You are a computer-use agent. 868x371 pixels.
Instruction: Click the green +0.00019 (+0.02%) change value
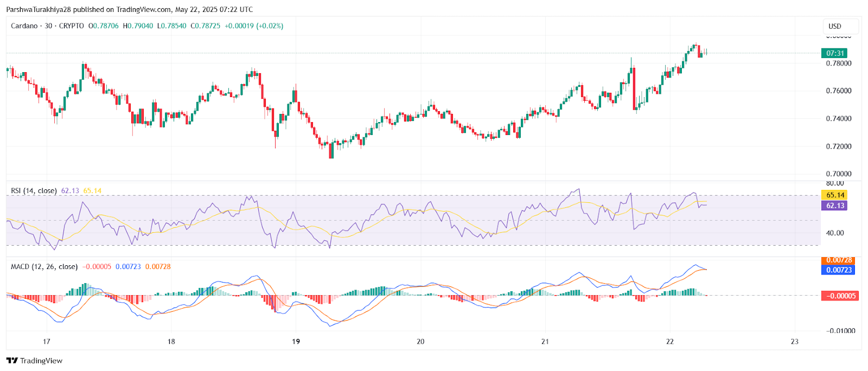pyautogui.click(x=254, y=26)
